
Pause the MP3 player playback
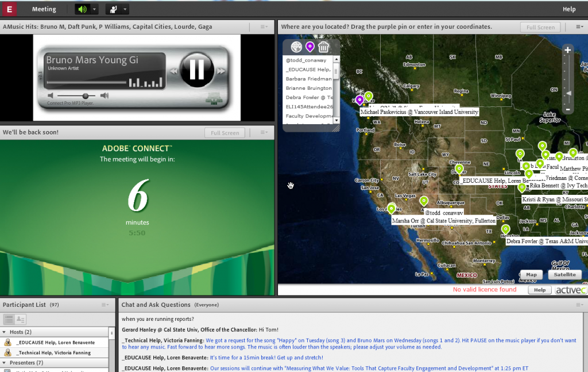(196, 70)
